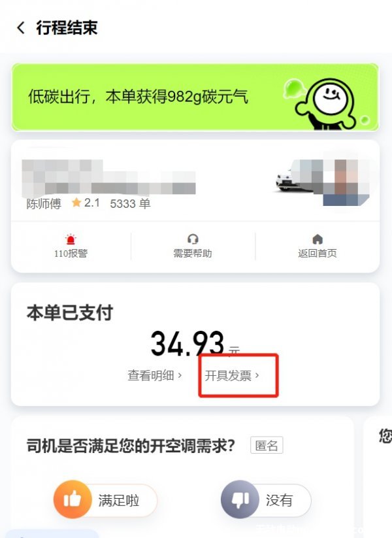Tap the driver's star rating icon

76,203
